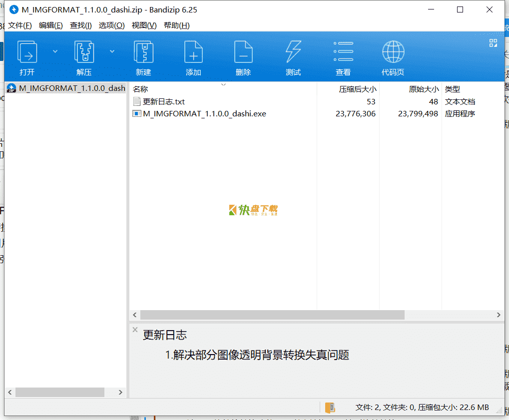509x420 pixels.
Task: Maximize the Bandizip window
Action: (460, 9)
